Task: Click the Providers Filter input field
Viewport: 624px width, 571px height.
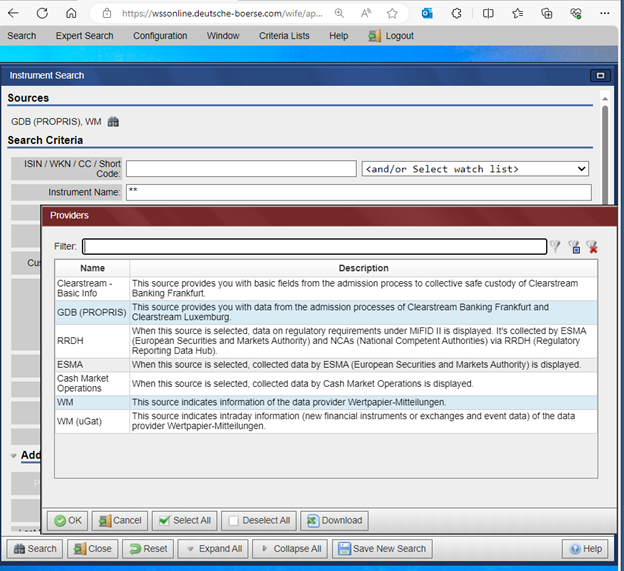Action: [x=314, y=247]
